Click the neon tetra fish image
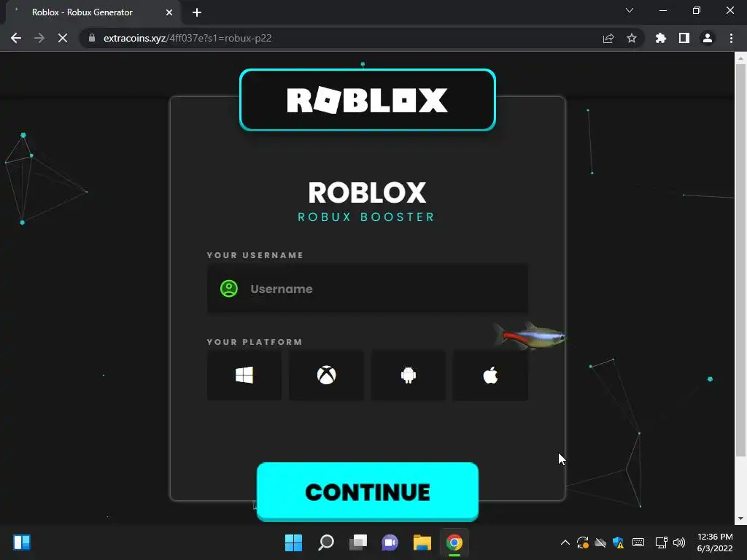This screenshot has width=747, height=560. pyautogui.click(x=530, y=335)
